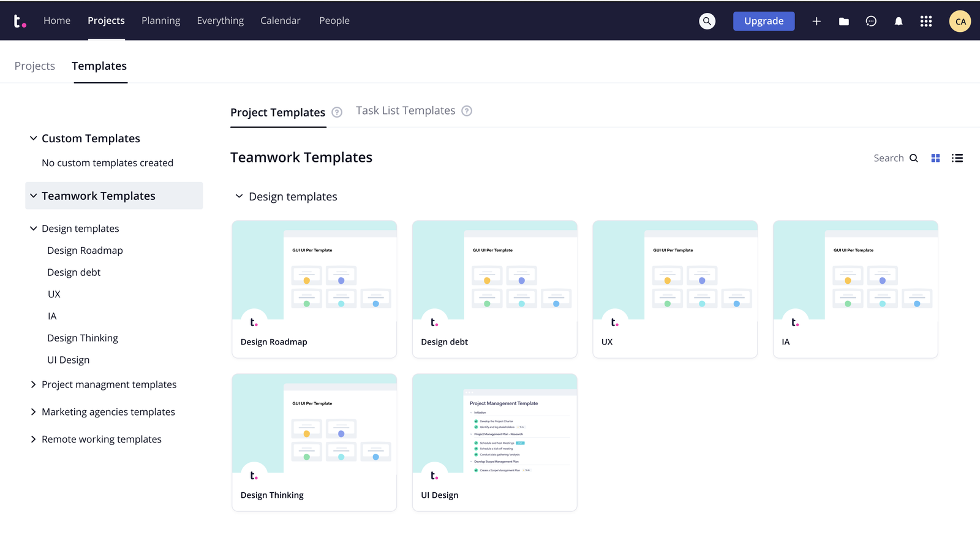
Task: Open Everything in the top navigation
Action: [221, 21]
